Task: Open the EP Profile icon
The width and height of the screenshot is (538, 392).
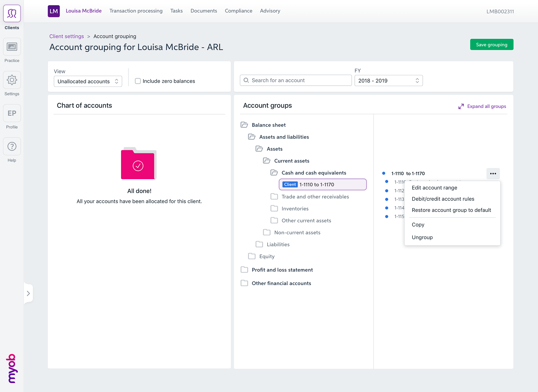Action: (12, 113)
